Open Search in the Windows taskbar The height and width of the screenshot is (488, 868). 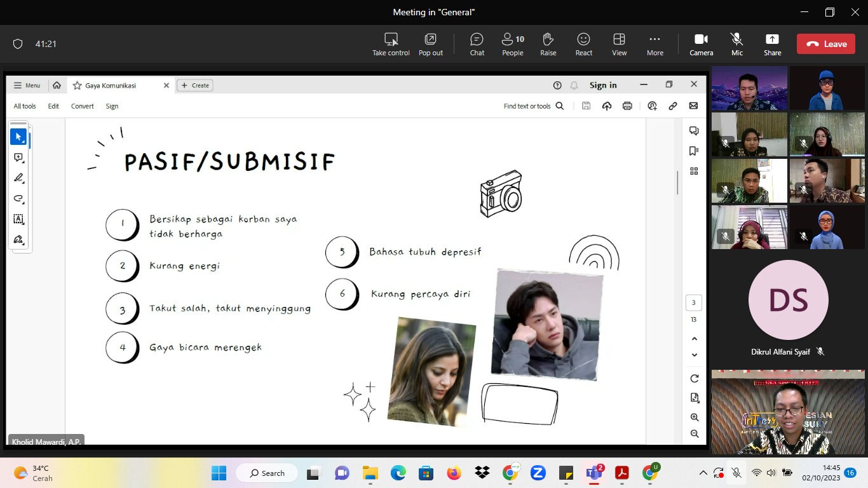coord(267,473)
